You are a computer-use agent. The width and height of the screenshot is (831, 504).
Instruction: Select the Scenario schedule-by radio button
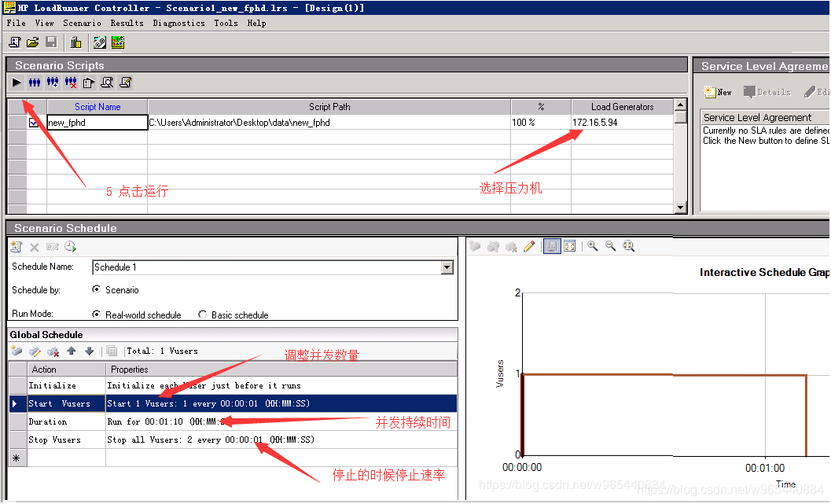pos(96,289)
